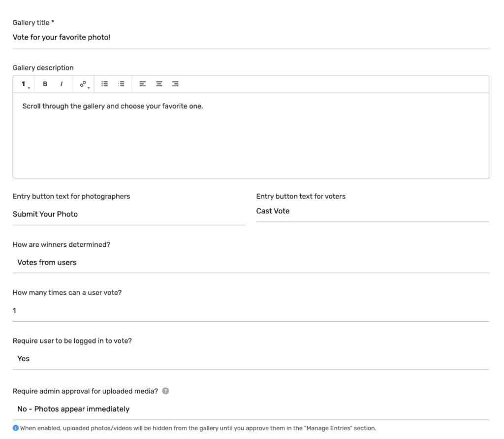Insert a numbered list
This screenshot has width=504, height=439.
(122, 84)
